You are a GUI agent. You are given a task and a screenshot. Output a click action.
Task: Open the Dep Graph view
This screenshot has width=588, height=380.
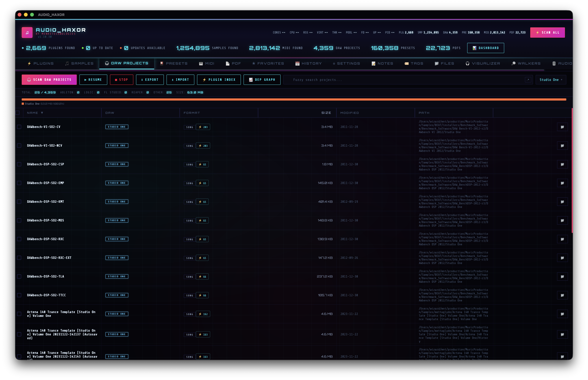(x=262, y=80)
